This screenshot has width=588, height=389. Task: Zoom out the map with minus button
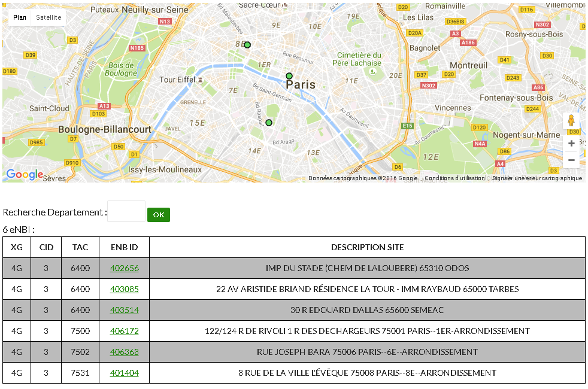pos(571,160)
